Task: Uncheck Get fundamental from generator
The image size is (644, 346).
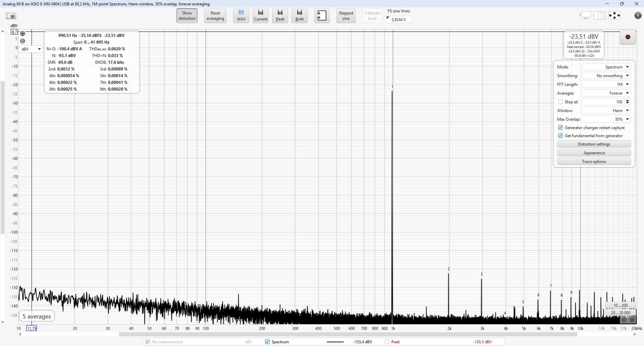Action: (x=560, y=136)
